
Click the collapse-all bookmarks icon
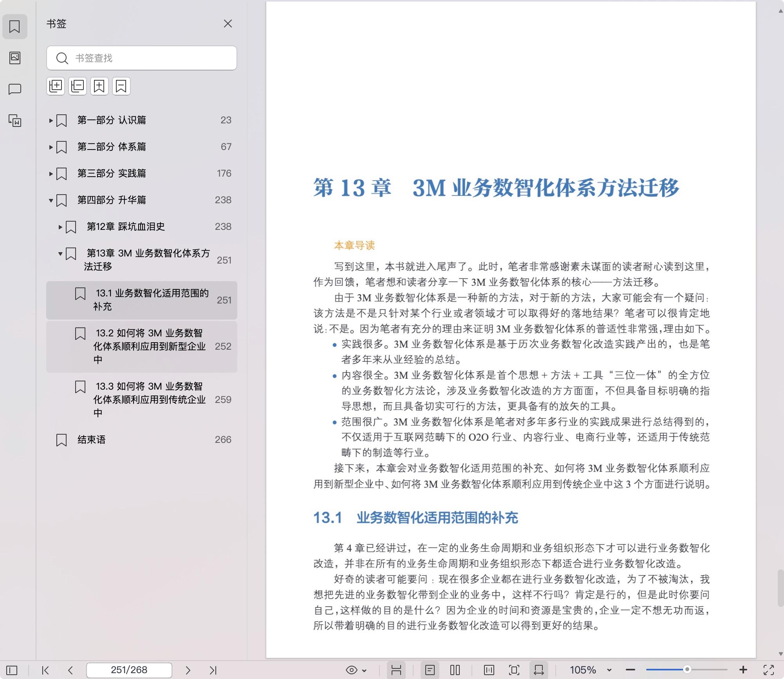(x=78, y=86)
